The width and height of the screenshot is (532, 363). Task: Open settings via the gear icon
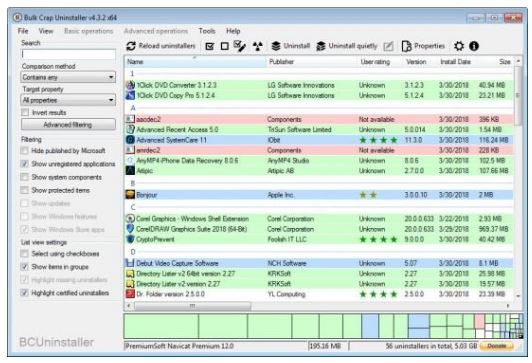459,46
